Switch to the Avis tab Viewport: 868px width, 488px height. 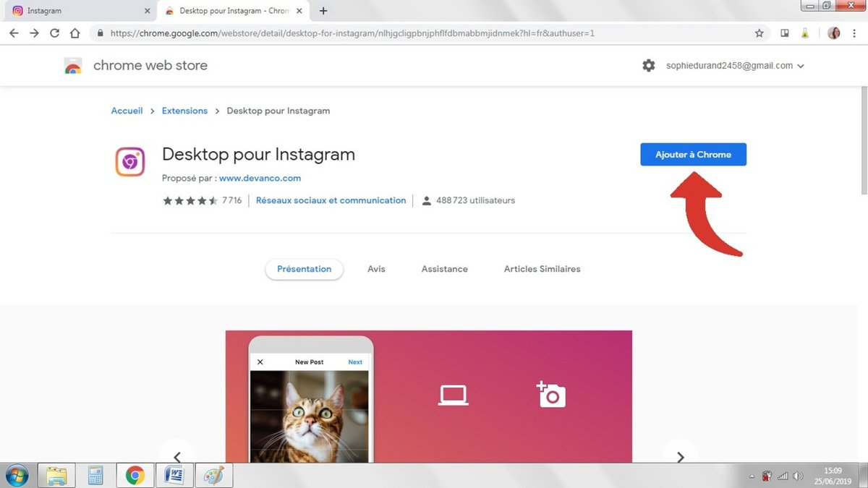coord(376,268)
